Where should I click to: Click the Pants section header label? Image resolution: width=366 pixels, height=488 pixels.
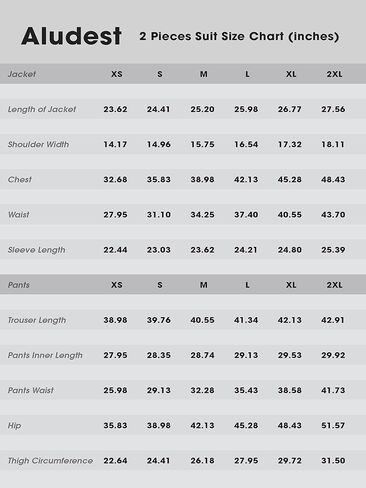tap(19, 285)
